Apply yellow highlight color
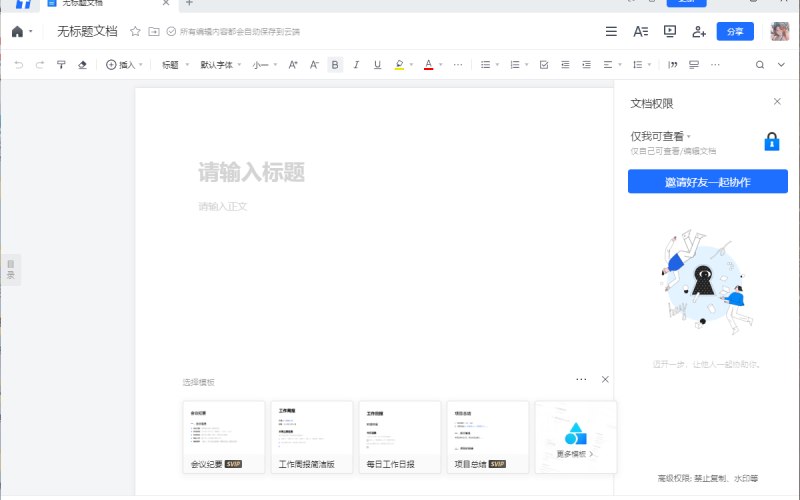 point(399,65)
